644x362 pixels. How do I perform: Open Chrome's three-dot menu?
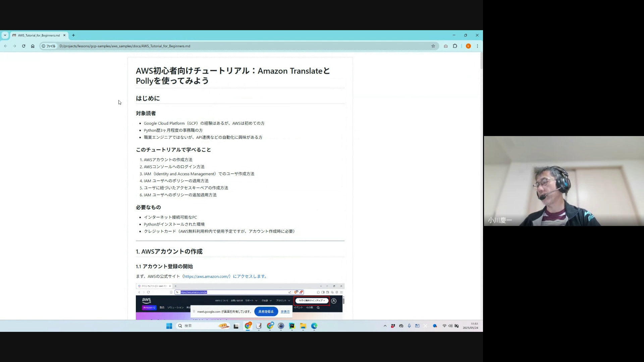(477, 46)
